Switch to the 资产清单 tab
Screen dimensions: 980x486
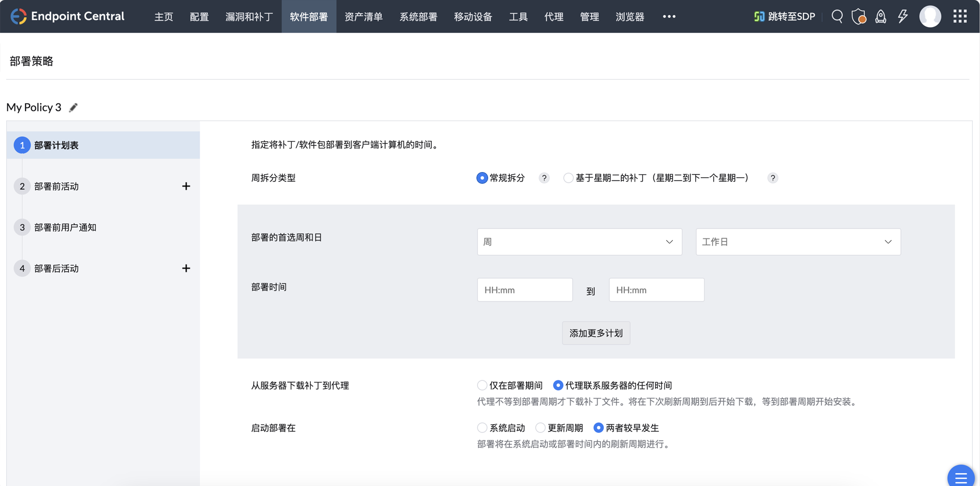click(x=363, y=17)
